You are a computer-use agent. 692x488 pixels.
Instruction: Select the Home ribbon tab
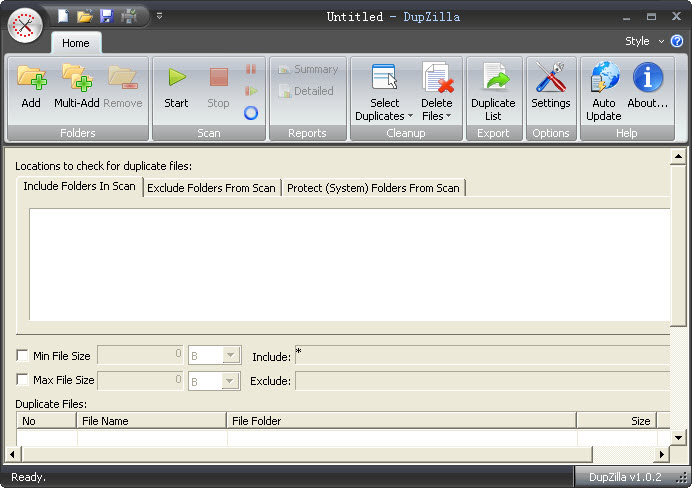[x=75, y=43]
